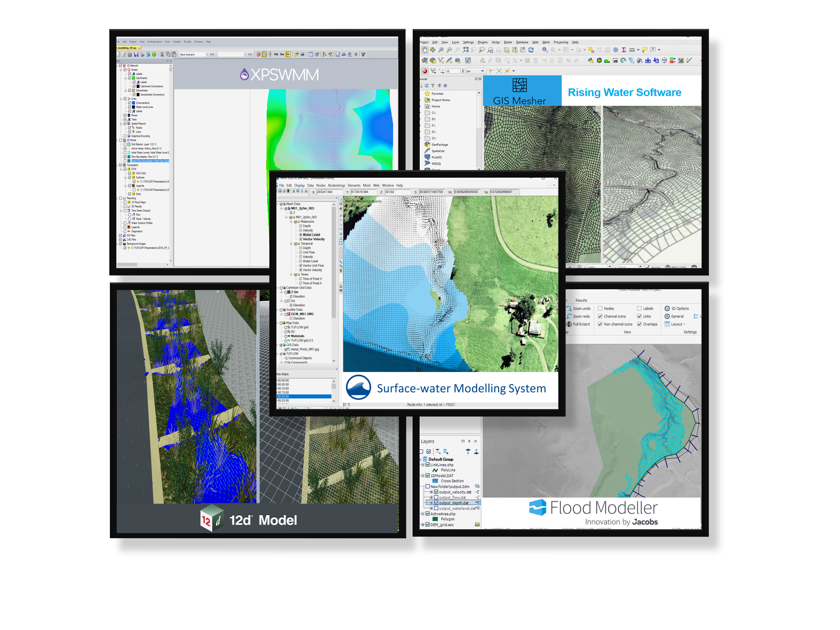Select the Pan Map hand tool in QGIS

click(425, 50)
